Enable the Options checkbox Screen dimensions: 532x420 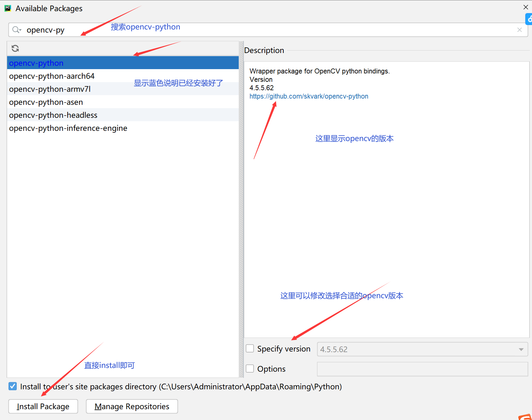point(250,368)
